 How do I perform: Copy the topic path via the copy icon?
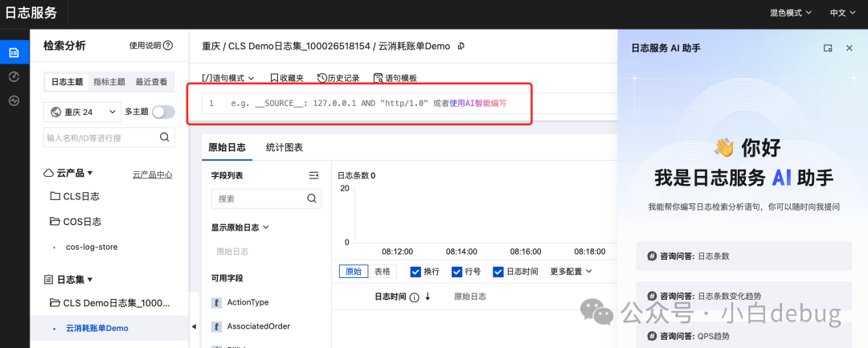click(x=461, y=46)
